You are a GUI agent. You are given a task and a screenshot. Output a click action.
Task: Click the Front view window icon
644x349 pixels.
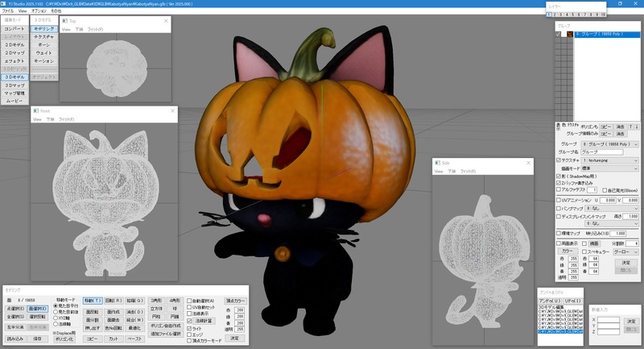pyautogui.click(x=35, y=110)
